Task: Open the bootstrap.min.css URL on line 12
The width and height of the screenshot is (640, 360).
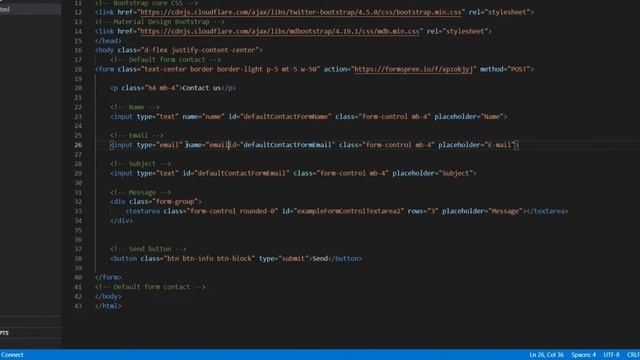Action: (x=301, y=12)
